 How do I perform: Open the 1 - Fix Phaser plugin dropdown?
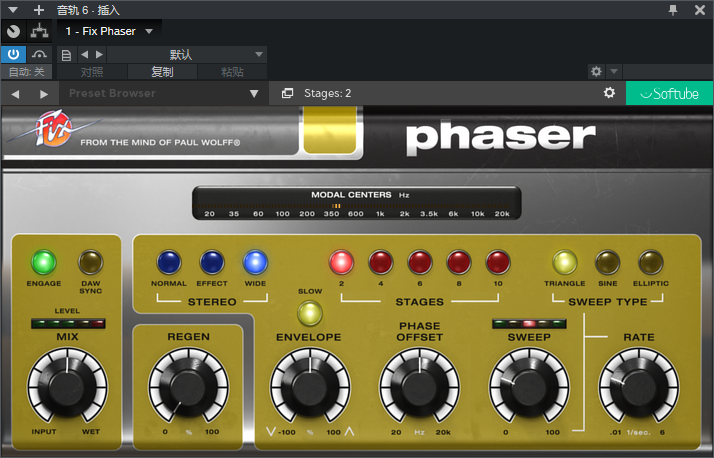pos(109,31)
